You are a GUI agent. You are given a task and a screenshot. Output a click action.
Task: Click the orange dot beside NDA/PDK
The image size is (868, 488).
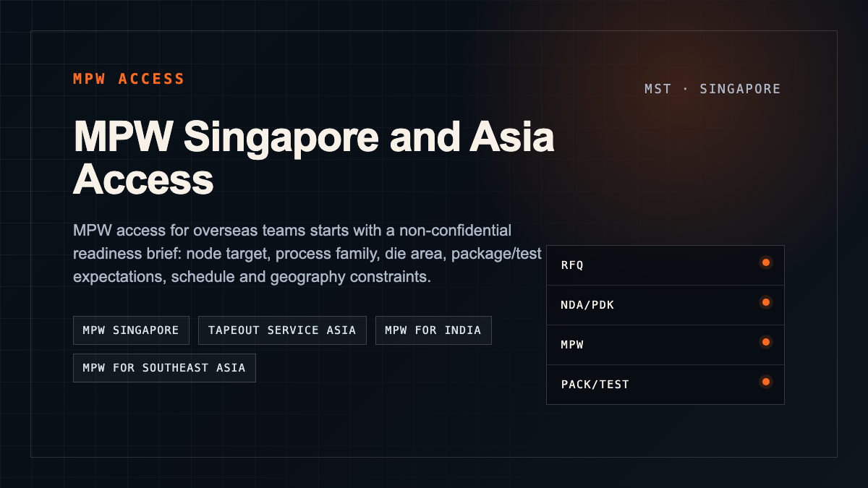click(x=766, y=301)
